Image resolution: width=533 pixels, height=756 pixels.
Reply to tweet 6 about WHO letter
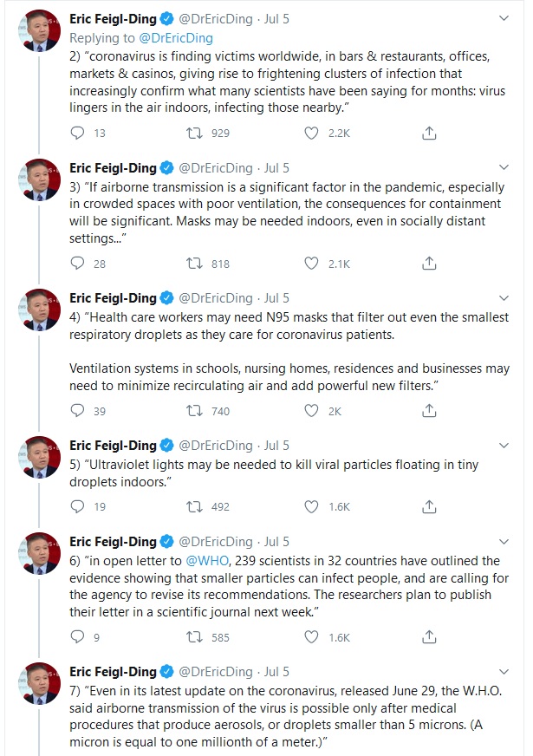[77, 637]
